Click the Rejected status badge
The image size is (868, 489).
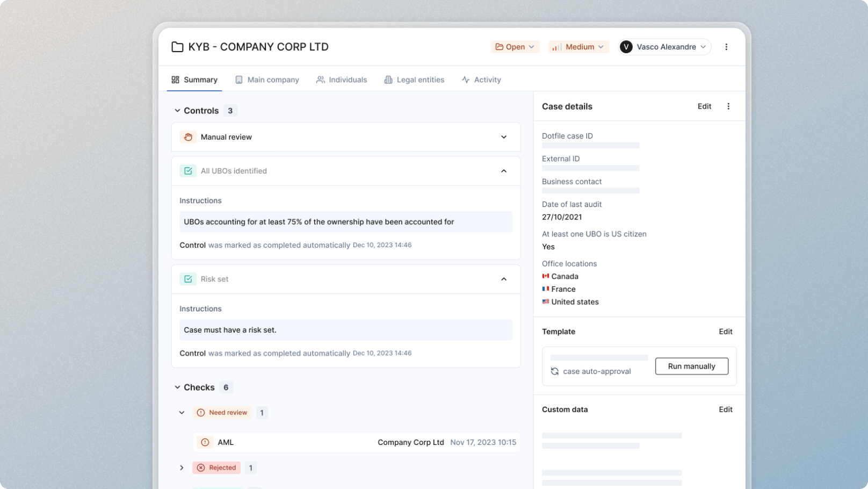pyautogui.click(x=216, y=468)
